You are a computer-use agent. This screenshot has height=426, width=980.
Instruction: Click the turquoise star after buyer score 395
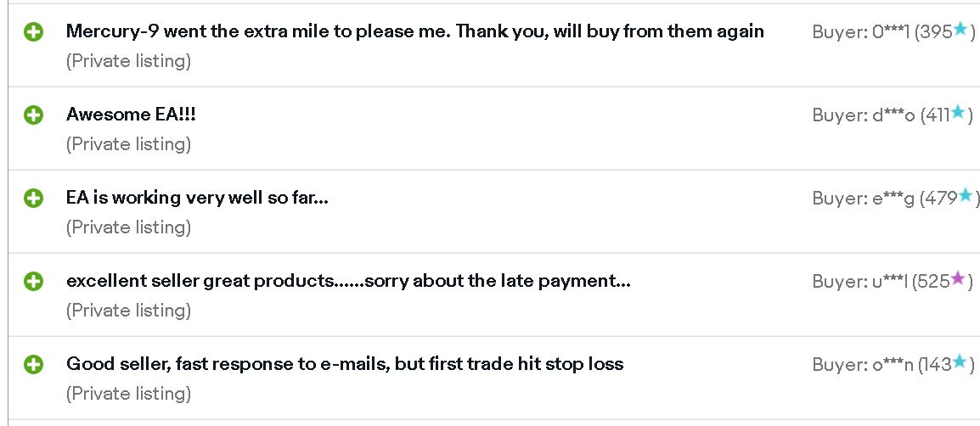point(960,30)
